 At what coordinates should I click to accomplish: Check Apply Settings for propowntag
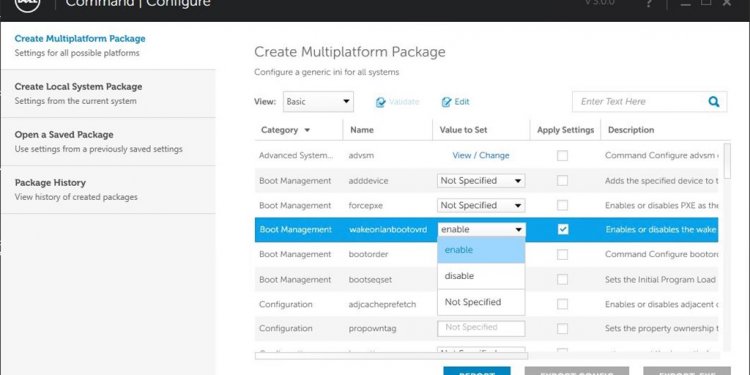coord(562,329)
